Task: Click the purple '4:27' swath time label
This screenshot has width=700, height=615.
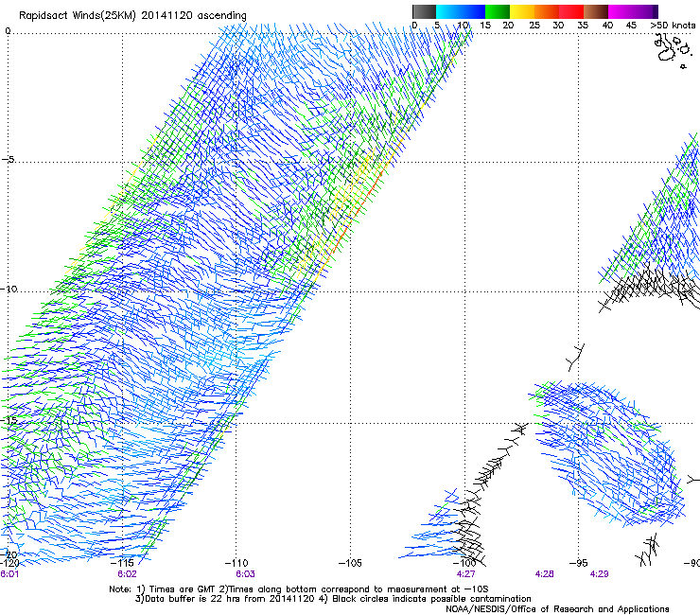Action: [465, 574]
